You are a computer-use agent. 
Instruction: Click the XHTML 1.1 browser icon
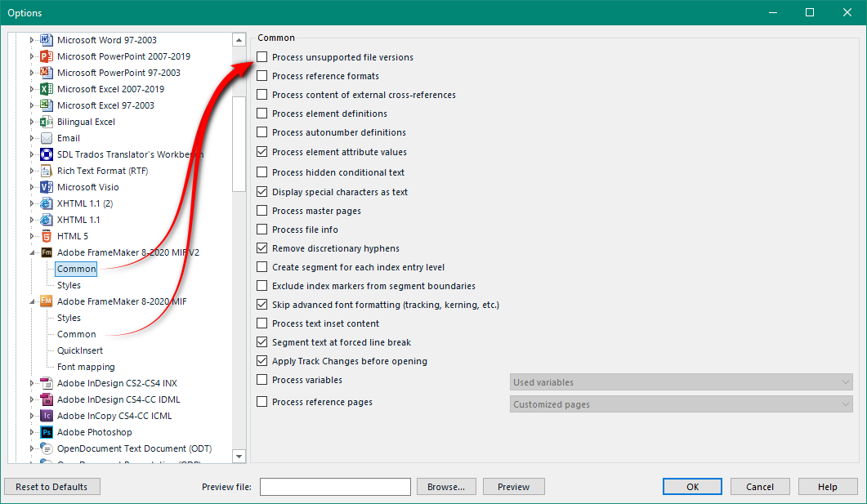point(47,220)
